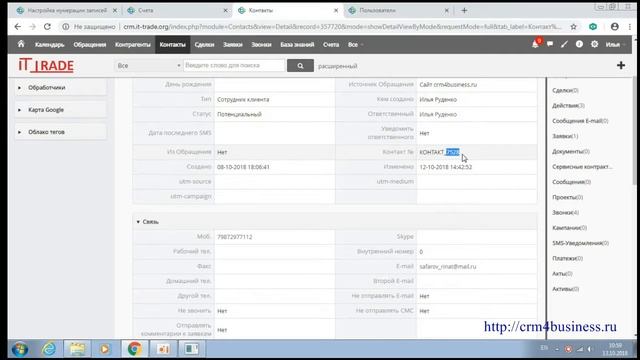This screenshot has width=640, height=360.
Task: Open the notifications bell icon
Action: 535,44
